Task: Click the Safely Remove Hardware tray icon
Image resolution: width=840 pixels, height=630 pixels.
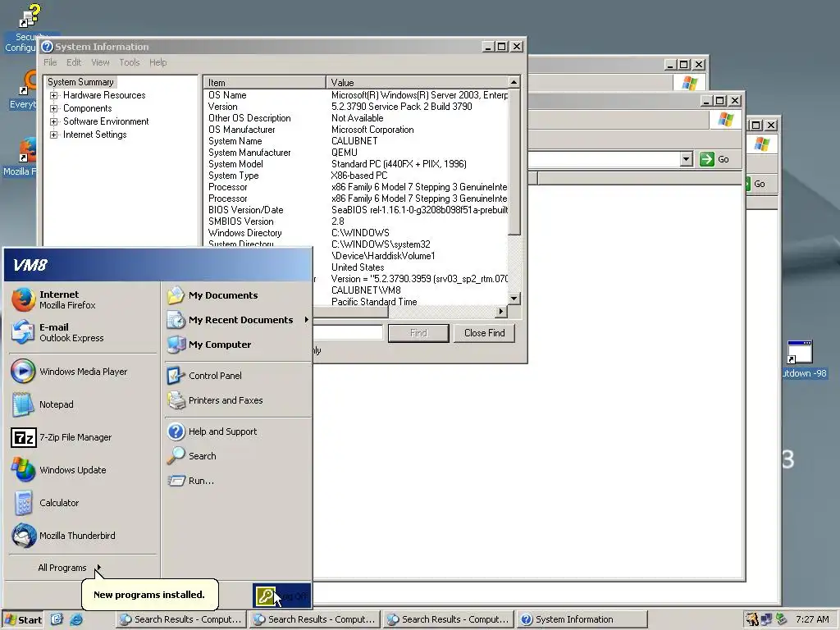Action: click(781, 619)
